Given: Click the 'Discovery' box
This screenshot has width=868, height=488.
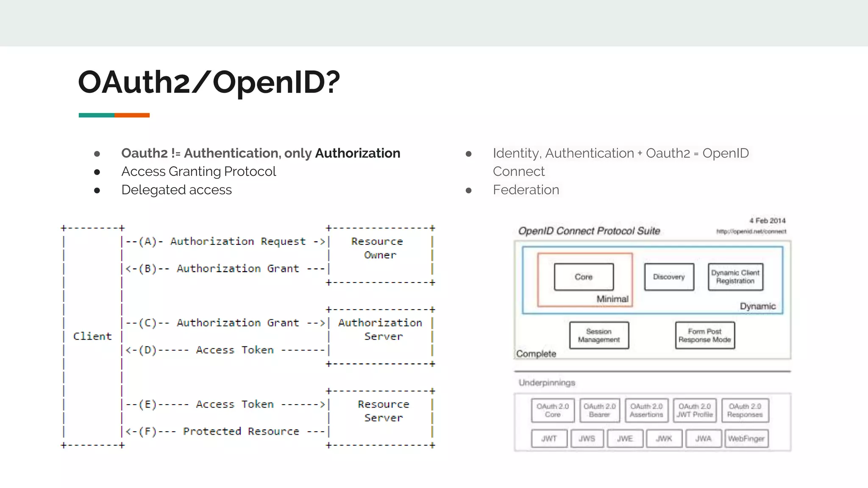Looking at the screenshot, I should coord(669,277).
